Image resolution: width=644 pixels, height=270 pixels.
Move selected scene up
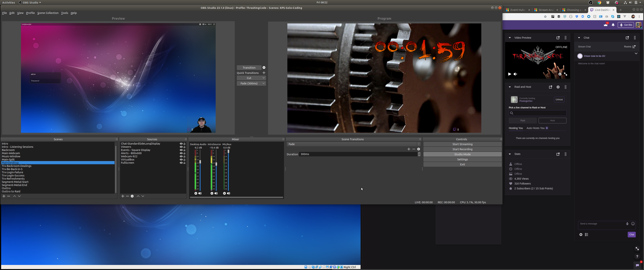(14, 196)
